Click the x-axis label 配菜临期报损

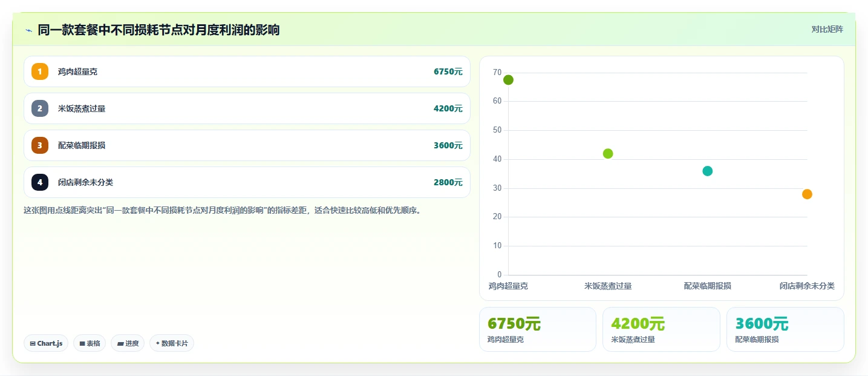[x=707, y=286]
